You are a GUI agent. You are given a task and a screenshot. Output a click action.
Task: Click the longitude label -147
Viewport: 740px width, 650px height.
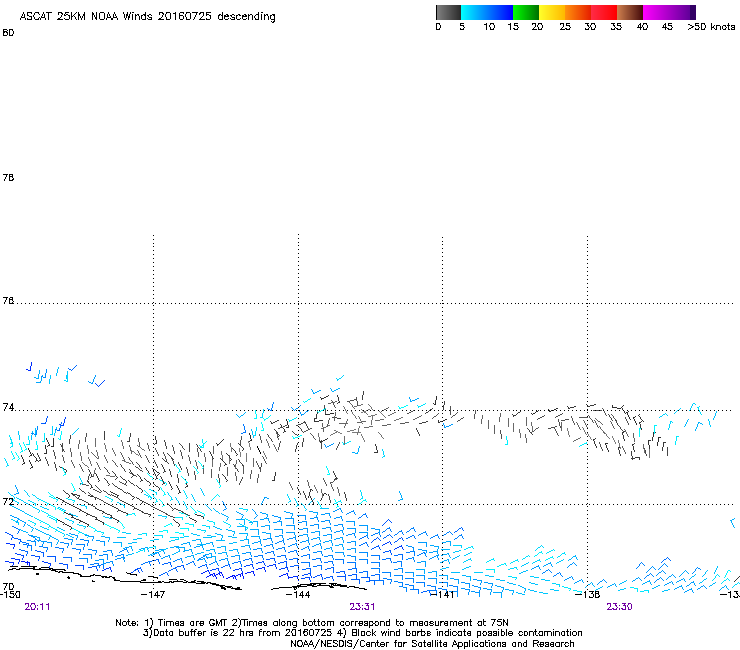pyautogui.click(x=153, y=594)
